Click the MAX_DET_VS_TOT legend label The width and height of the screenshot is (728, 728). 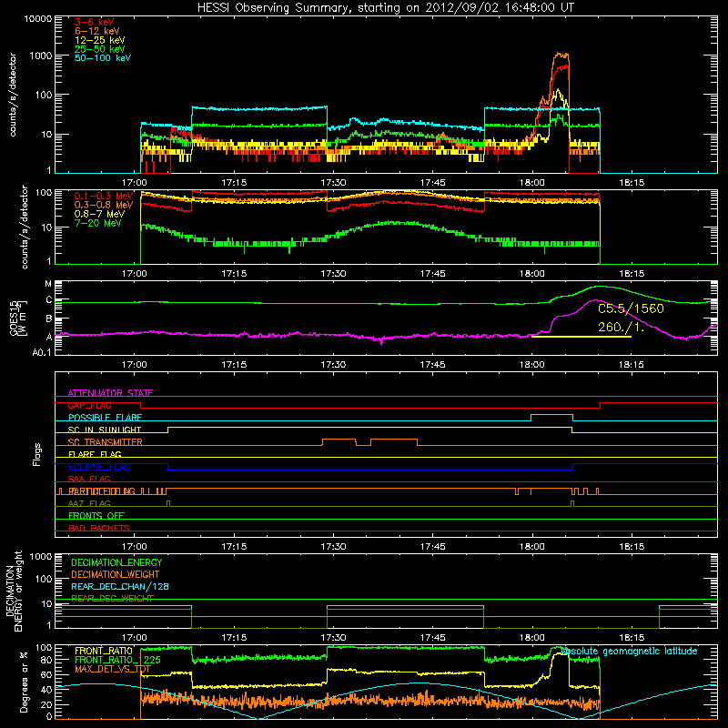pyautogui.click(x=113, y=669)
